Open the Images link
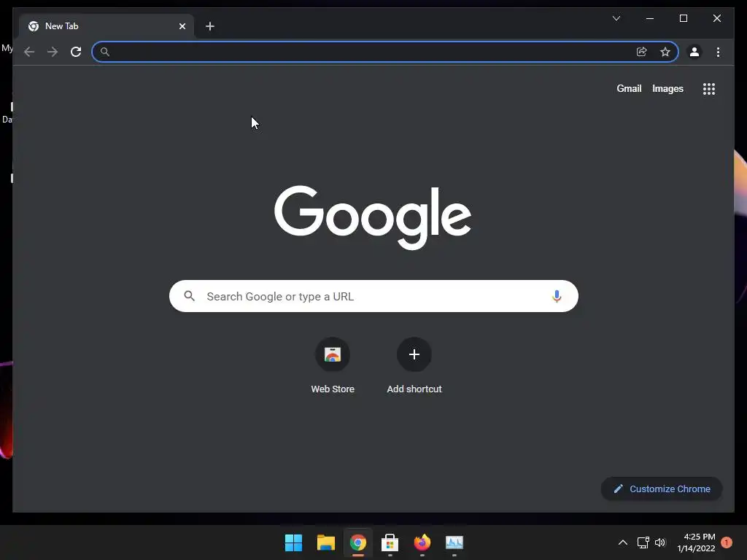 click(667, 88)
